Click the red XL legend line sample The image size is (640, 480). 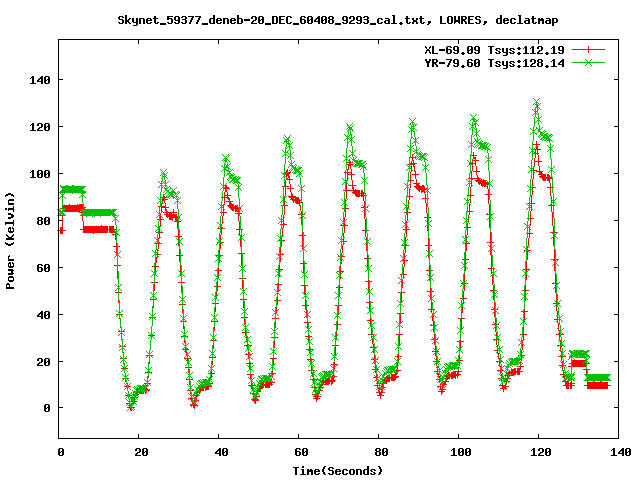coord(588,50)
